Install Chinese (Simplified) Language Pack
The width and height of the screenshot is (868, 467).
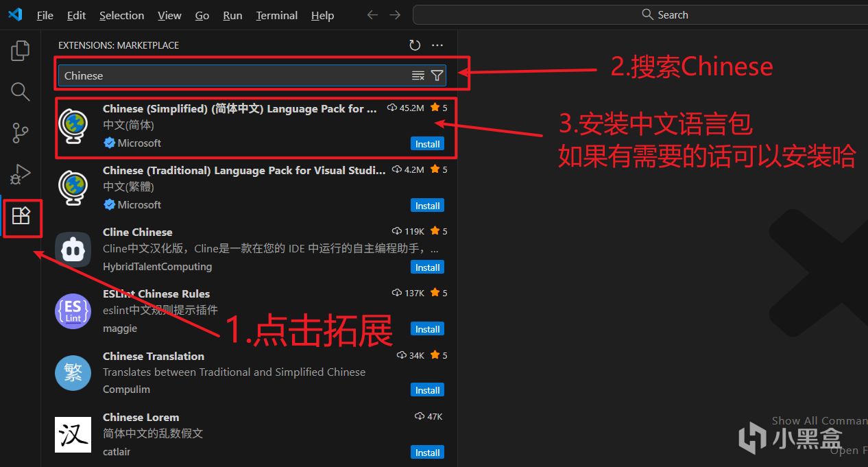pos(427,144)
